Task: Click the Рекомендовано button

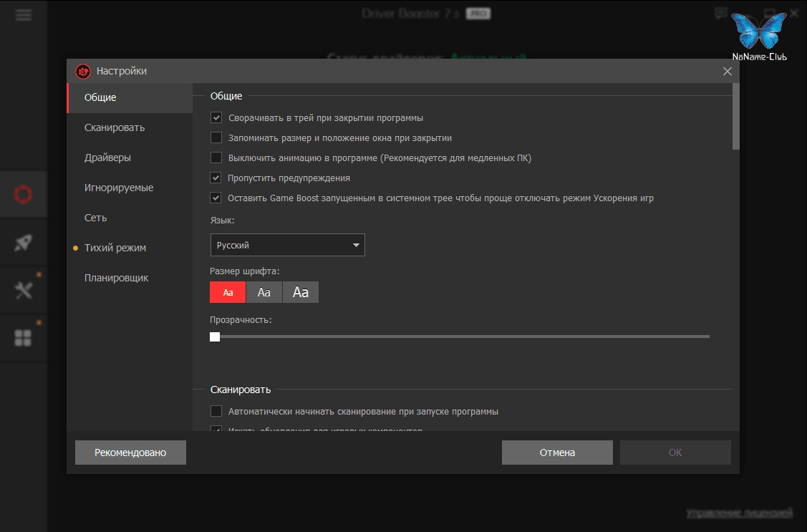Action: 130,453
